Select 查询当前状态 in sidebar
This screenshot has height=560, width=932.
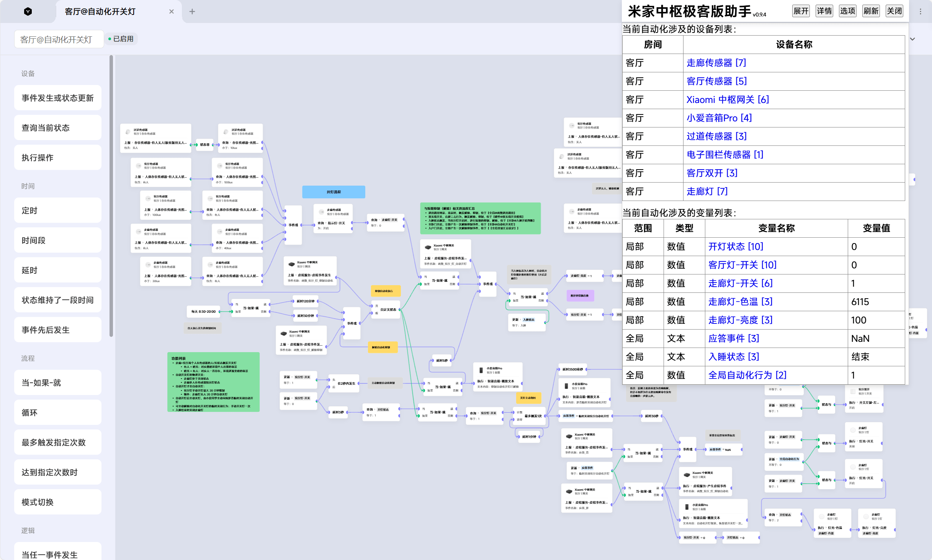[58, 128]
